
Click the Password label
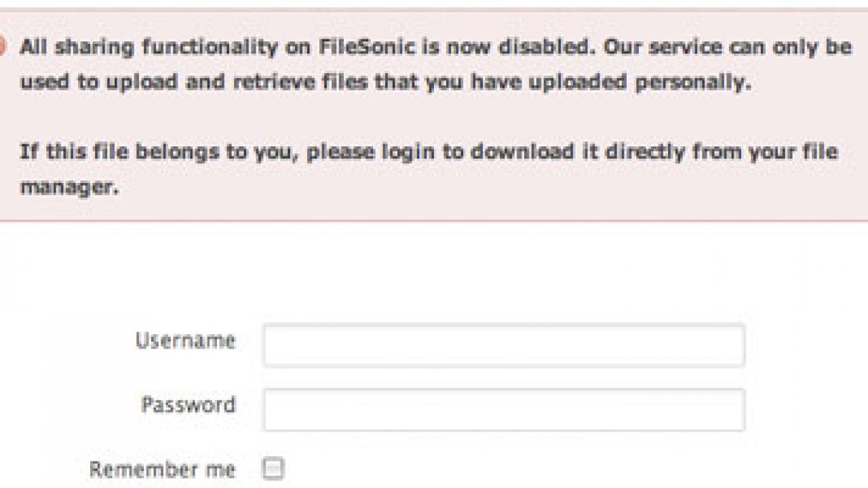[x=189, y=405]
